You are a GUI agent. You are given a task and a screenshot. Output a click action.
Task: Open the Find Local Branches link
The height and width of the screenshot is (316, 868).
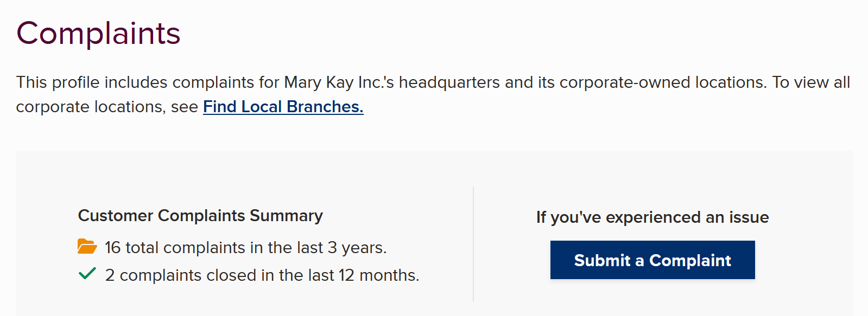(283, 107)
